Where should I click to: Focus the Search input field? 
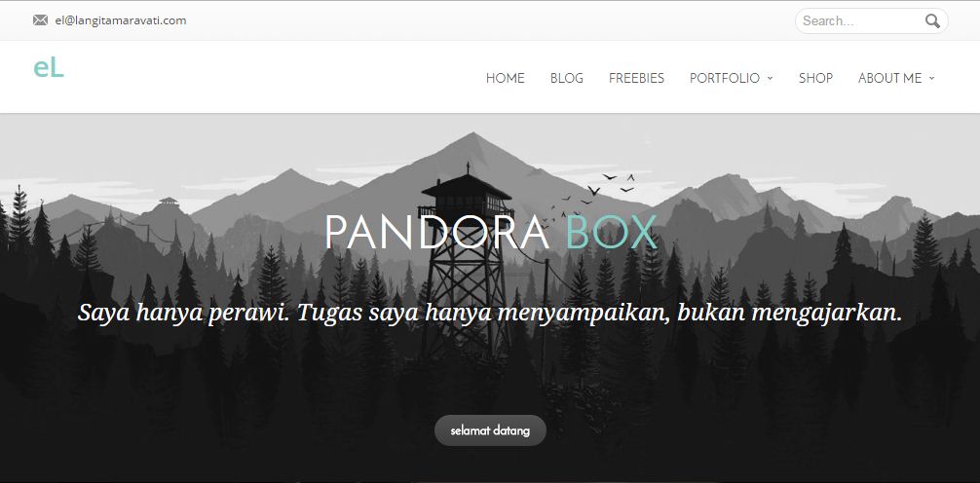pyautogui.click(x=861, y=21)
